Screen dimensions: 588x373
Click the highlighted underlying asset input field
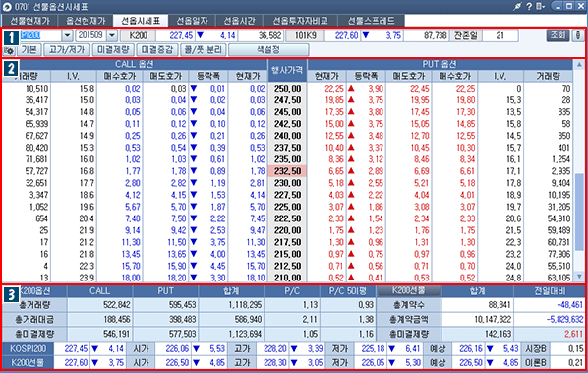40,35
